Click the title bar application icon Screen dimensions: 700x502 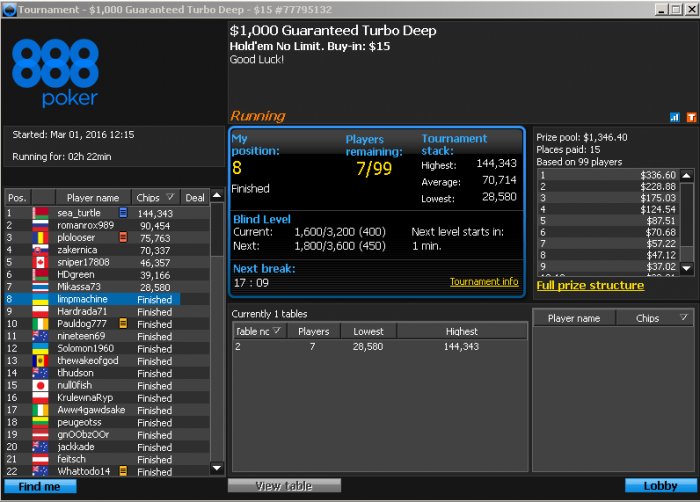click(9, 9)
